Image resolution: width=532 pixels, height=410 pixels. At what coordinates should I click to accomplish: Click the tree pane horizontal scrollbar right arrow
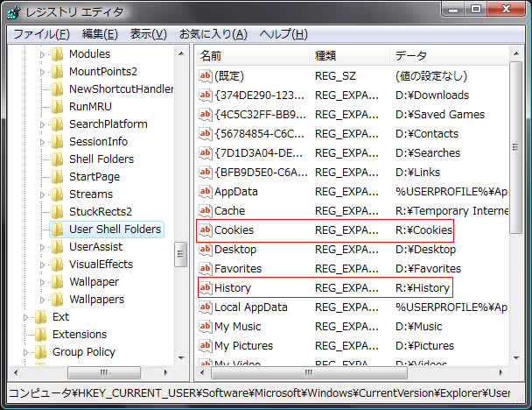[x=165, y=372]
